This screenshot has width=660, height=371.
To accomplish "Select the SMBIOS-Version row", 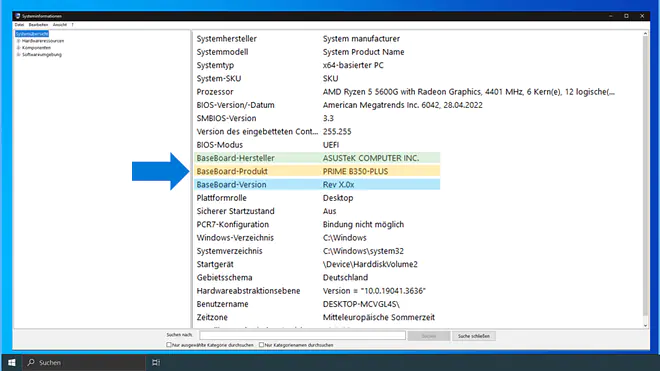I will coord(418,118).
